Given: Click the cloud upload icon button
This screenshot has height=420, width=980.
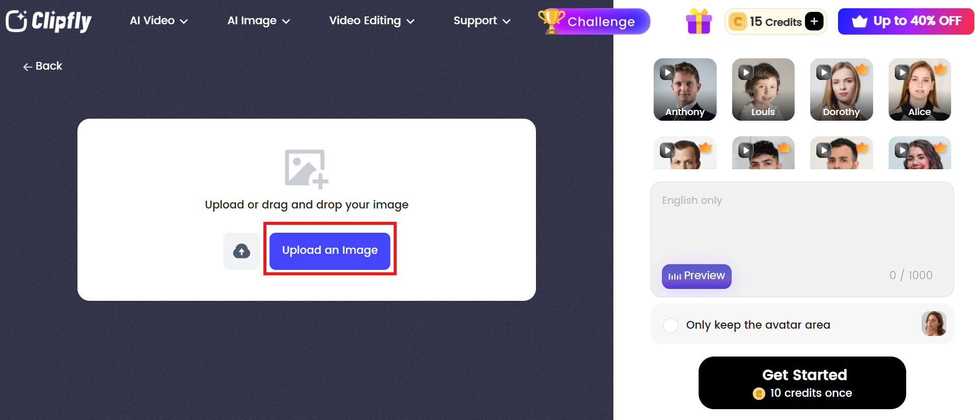Looking at the screenshot, I should coord(242,251).
